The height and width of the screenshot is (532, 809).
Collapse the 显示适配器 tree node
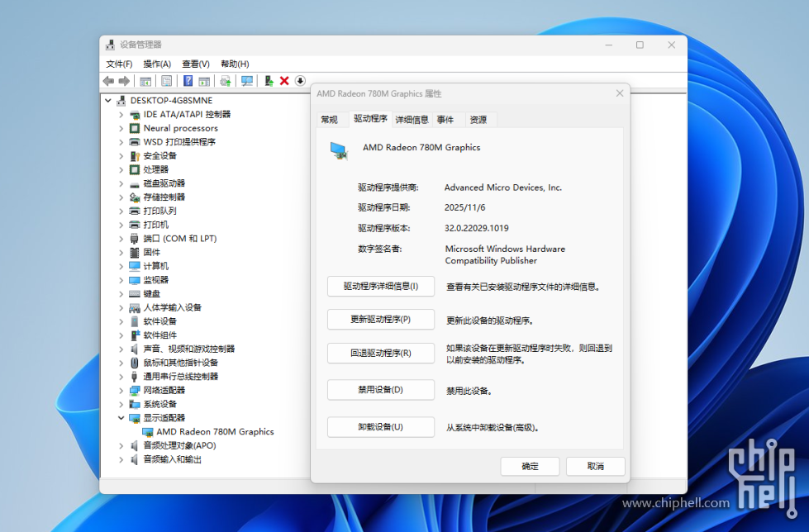pos(121,417)
